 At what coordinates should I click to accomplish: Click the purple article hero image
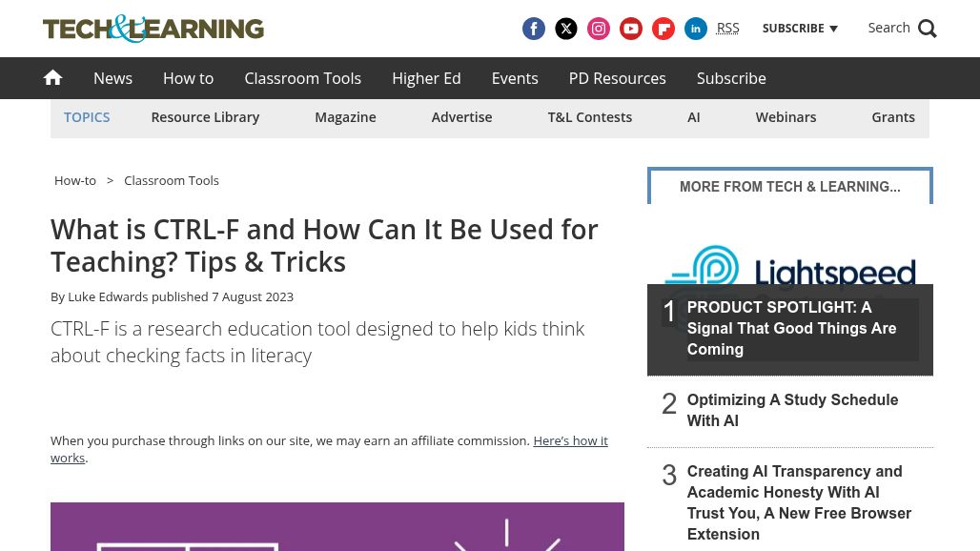click(x=337, y=526)
